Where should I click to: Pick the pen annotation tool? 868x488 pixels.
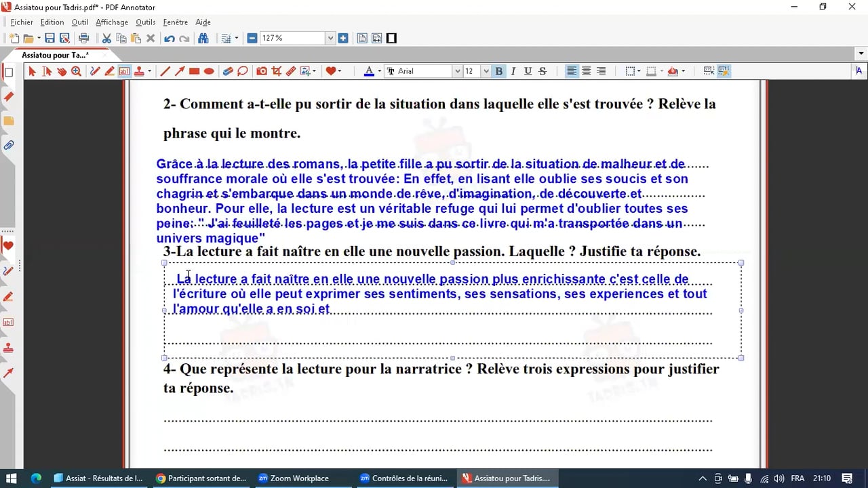pos(95,71)
